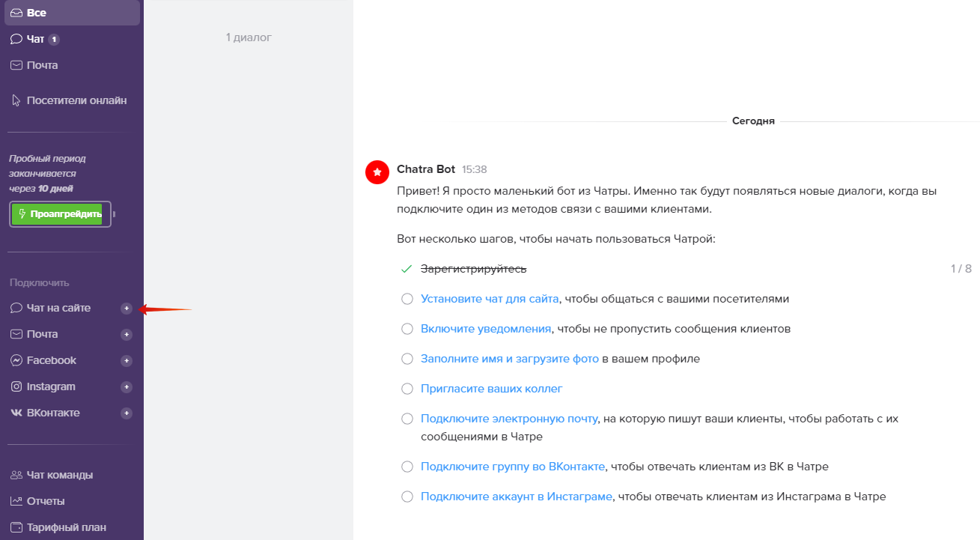Click plus icon next to Facebook
The width and height of the screenshot is (980, 540).
tap(127, 360)
